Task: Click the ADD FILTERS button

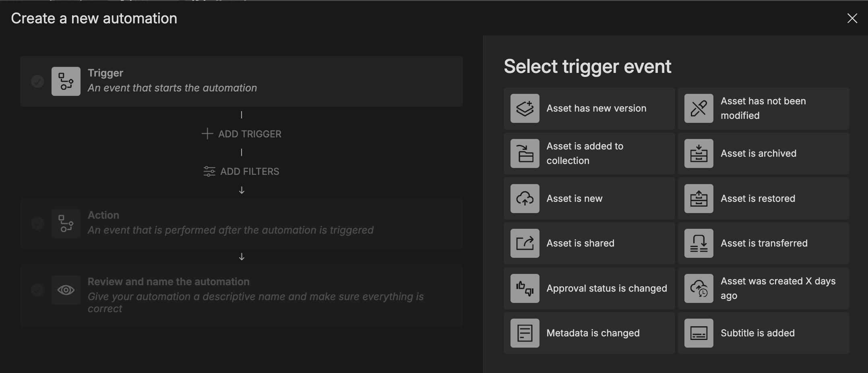Action: click(x=242, y=171)
